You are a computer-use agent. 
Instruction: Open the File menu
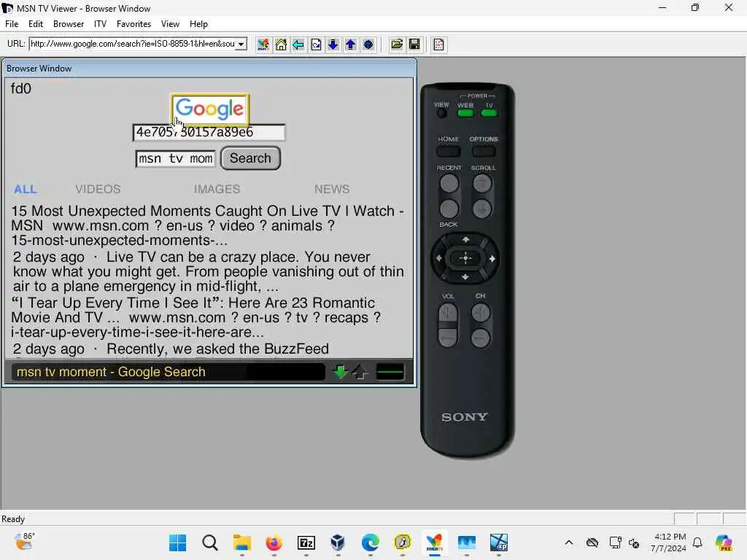tap(12, 24)
